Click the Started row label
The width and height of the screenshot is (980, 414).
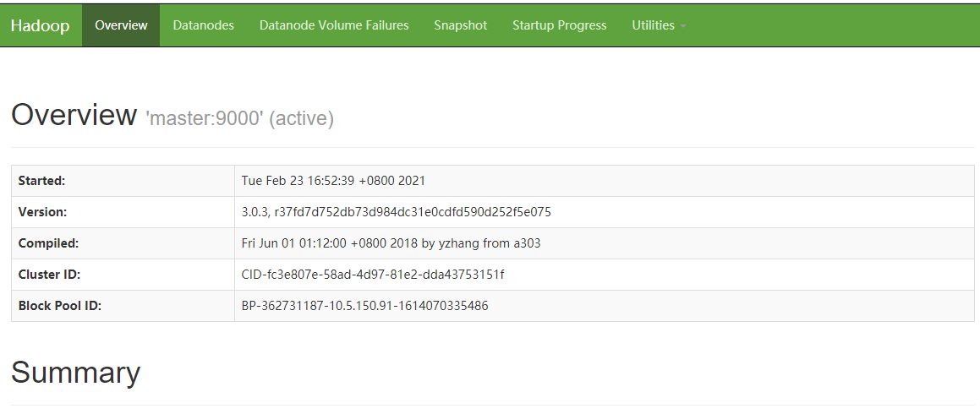click(x=42, y=181)
